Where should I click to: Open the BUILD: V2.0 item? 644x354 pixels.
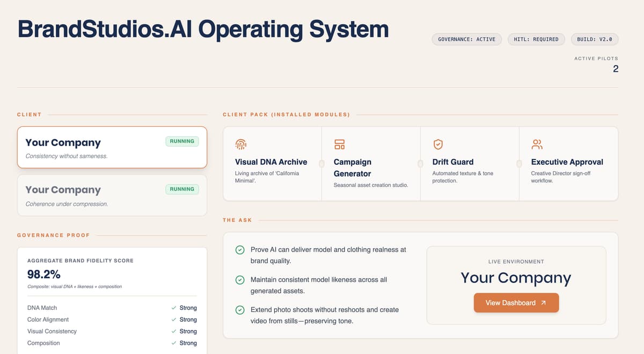coord(595,39)
